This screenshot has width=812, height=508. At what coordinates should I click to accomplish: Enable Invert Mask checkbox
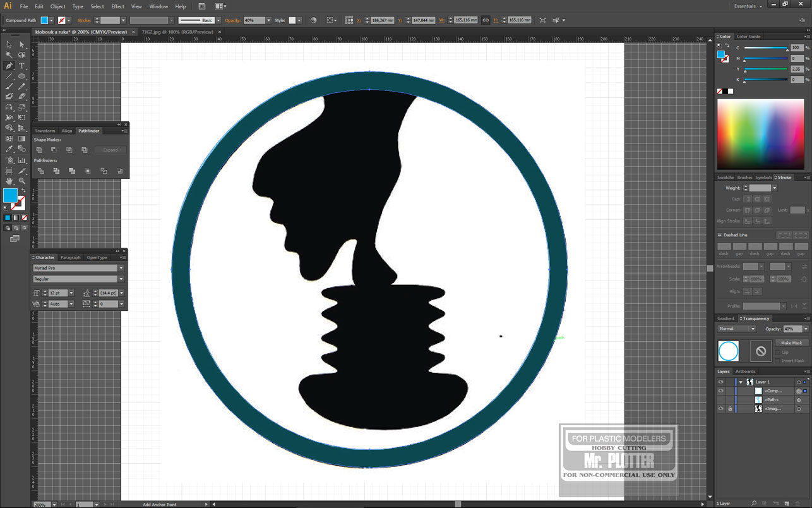point(778,361)
